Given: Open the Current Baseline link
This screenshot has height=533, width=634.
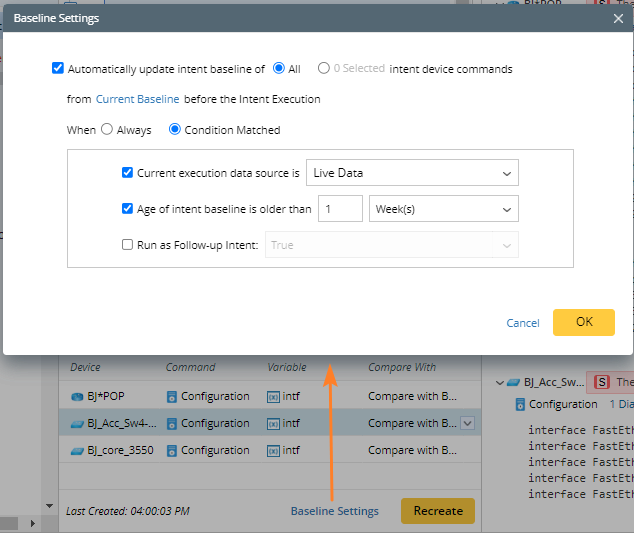Looking at the screenshot, I should click(137, 99).
